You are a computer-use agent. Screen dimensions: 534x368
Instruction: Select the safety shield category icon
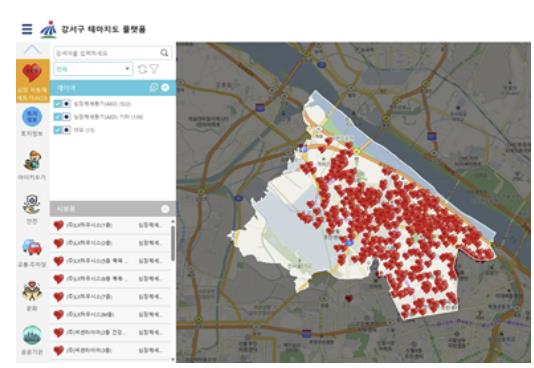[x=32, y=208]
